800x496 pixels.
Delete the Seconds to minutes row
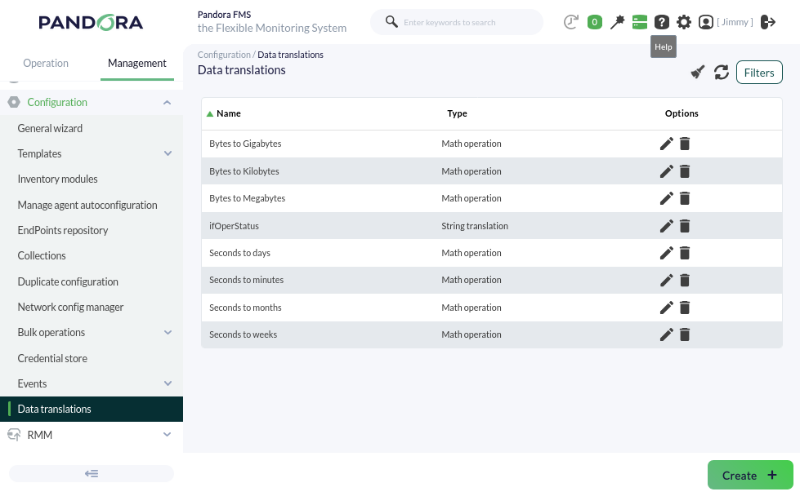pos(685,280)
